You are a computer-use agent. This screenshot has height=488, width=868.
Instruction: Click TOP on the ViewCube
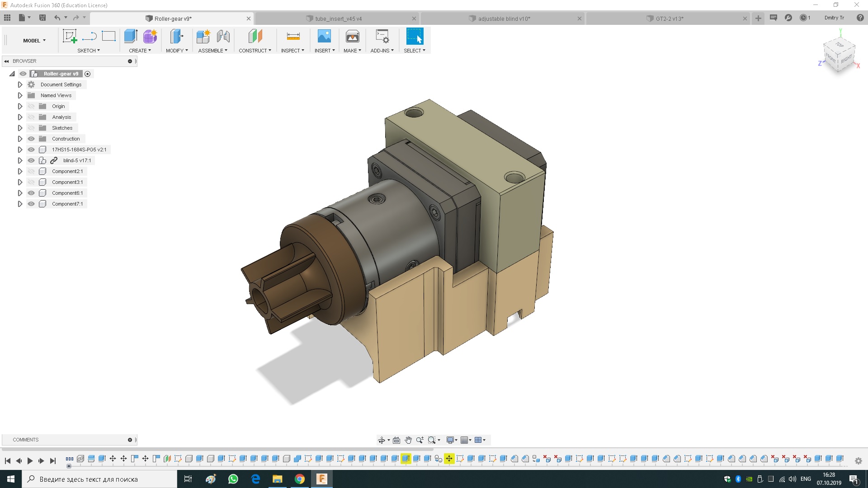click(x=839, y=45)
